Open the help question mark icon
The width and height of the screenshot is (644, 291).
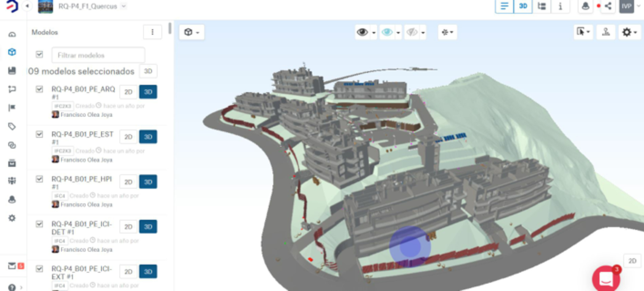[x=12, y=287]
